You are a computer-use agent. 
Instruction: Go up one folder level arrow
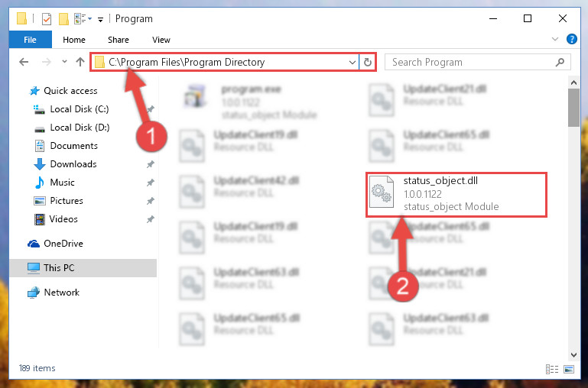coord(80,62)
